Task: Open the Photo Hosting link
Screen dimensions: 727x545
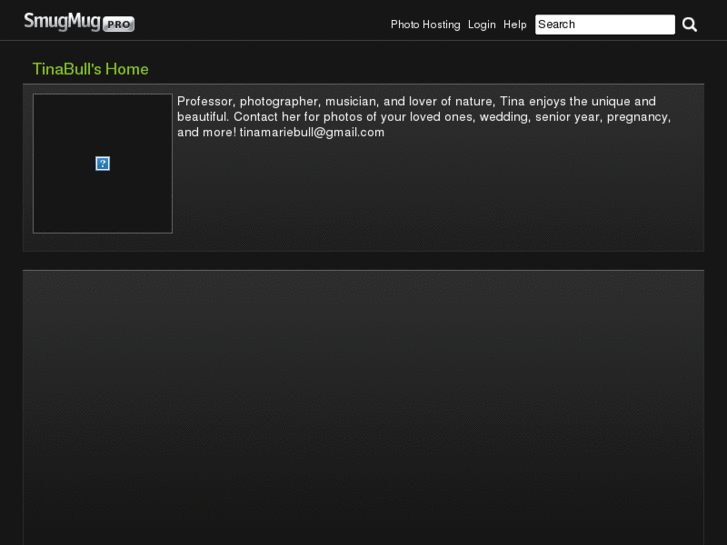Action: (425, 25)
